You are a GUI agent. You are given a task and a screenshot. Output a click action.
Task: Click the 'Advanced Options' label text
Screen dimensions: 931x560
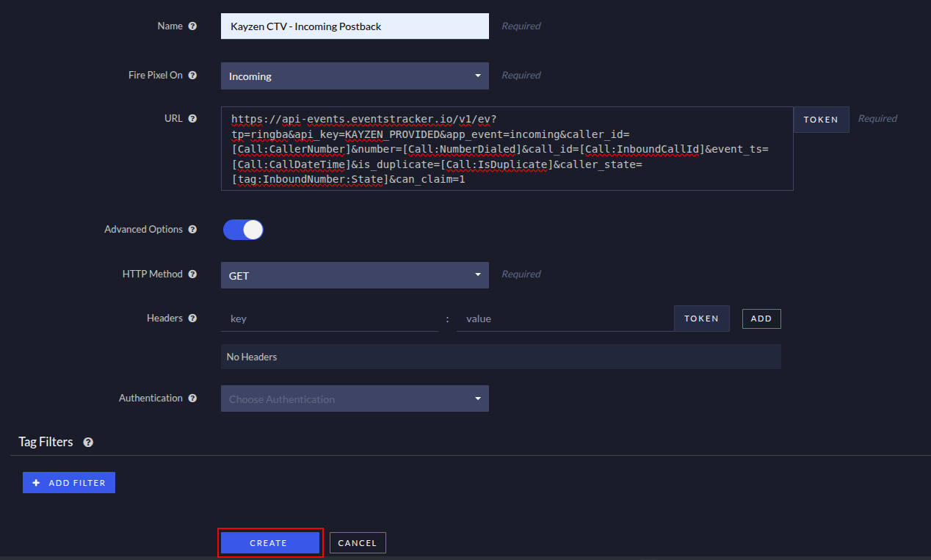pos(143,229)
